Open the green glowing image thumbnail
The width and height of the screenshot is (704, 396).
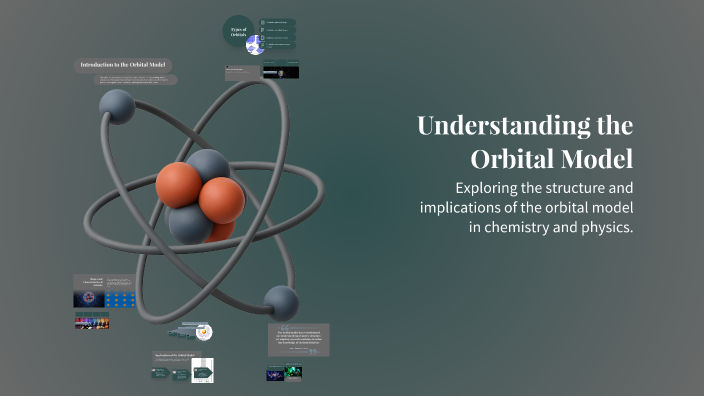tap(293, 372)
